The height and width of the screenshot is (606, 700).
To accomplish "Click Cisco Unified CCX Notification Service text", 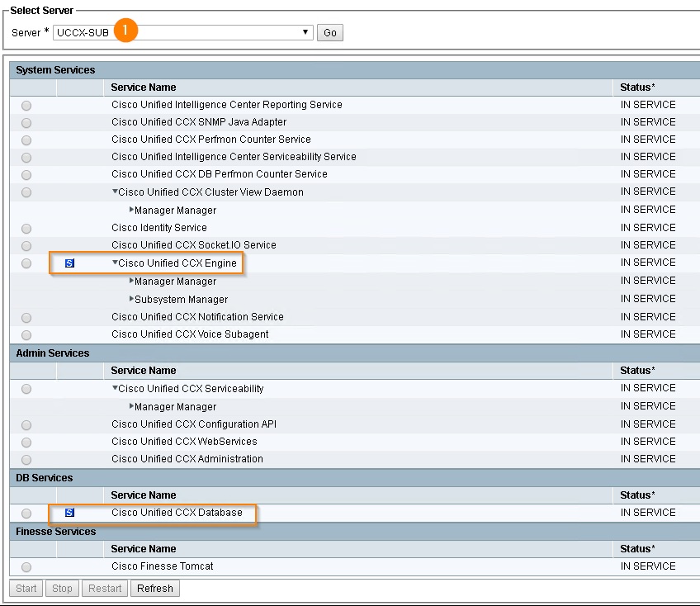I will click(x=198, y=316).
